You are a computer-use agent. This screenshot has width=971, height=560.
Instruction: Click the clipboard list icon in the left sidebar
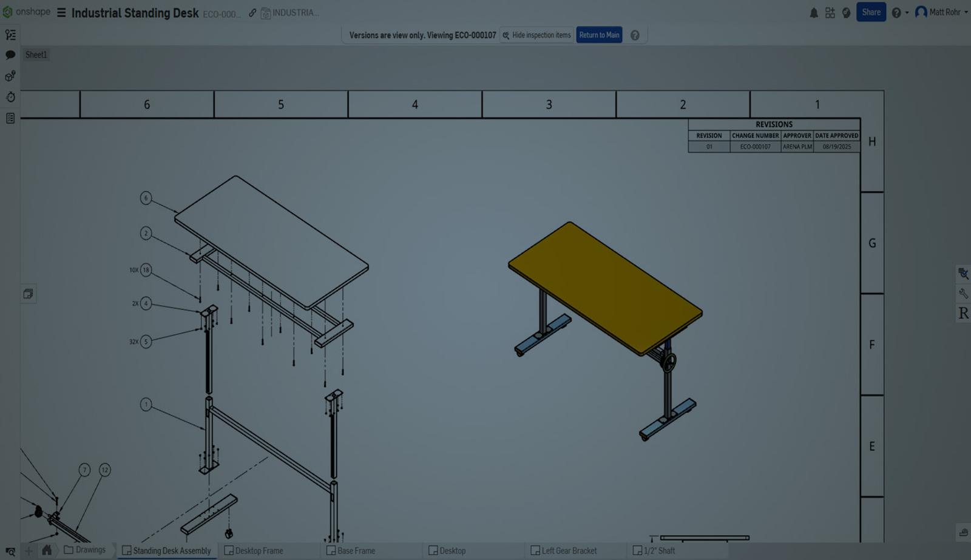[10, 118]
